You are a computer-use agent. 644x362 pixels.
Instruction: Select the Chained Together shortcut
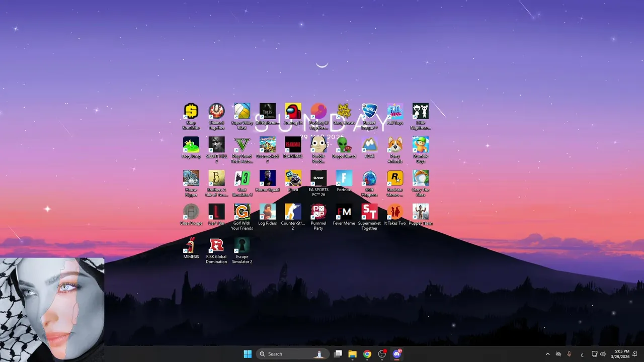pyautogui.click(x=216, y=117)
